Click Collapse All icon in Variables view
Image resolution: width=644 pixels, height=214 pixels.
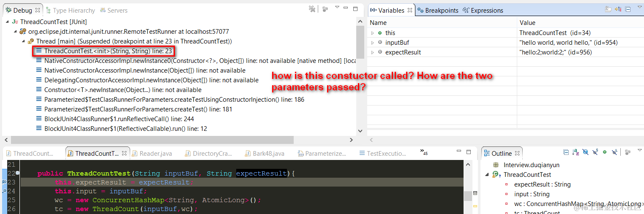628,9
